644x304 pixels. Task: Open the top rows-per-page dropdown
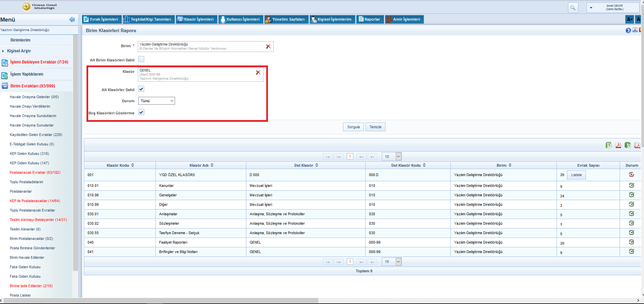pyautogui.click(x=392, y=157)
